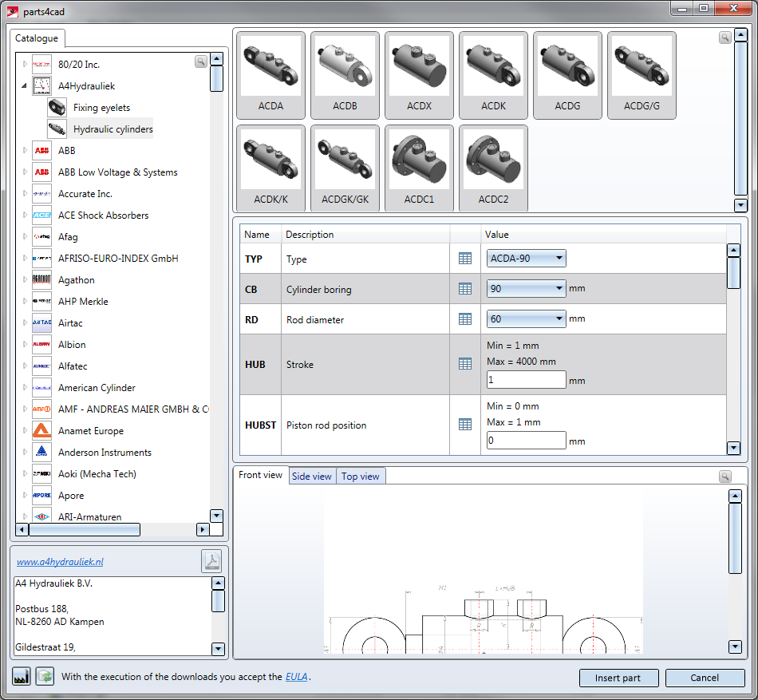The height and width of the screenshot is (700, 758).
Task: Open the Rod diameter dropdown
Action: pos(527,318)
